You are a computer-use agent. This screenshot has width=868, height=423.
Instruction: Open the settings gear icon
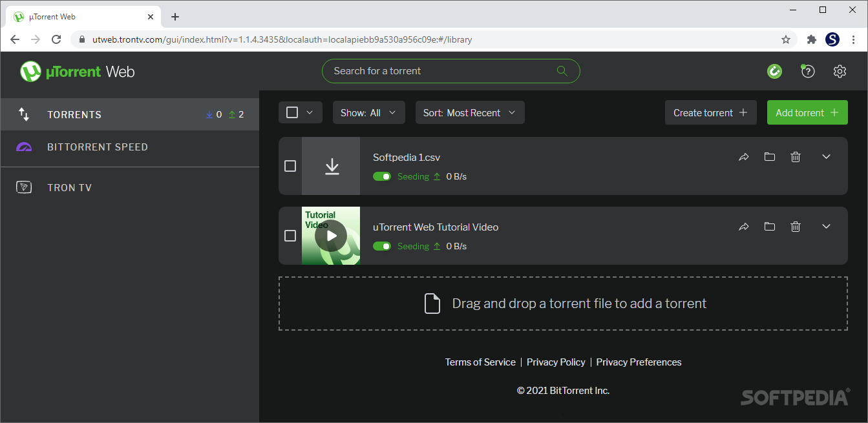point(840,72)
